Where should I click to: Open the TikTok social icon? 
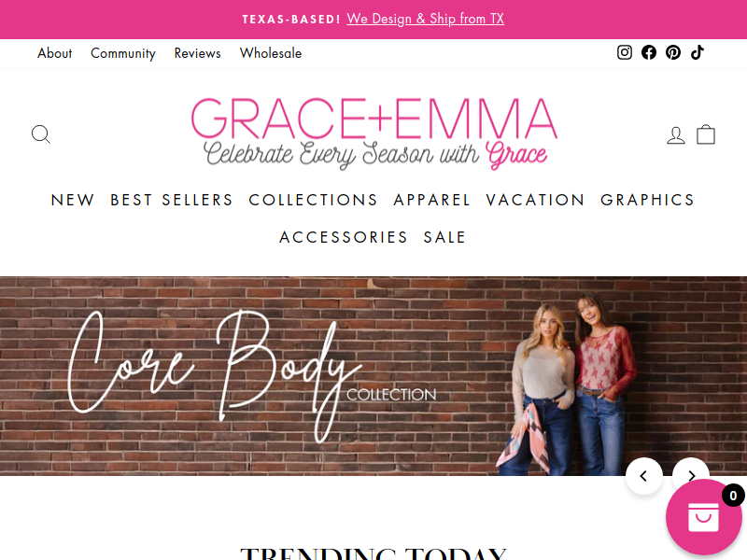(698, 52)
